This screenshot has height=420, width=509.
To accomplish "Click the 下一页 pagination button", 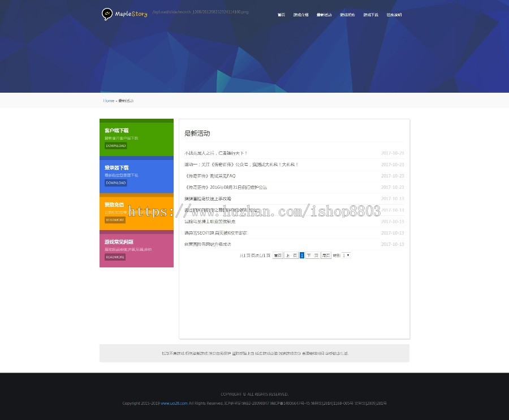I will (312, 256).
